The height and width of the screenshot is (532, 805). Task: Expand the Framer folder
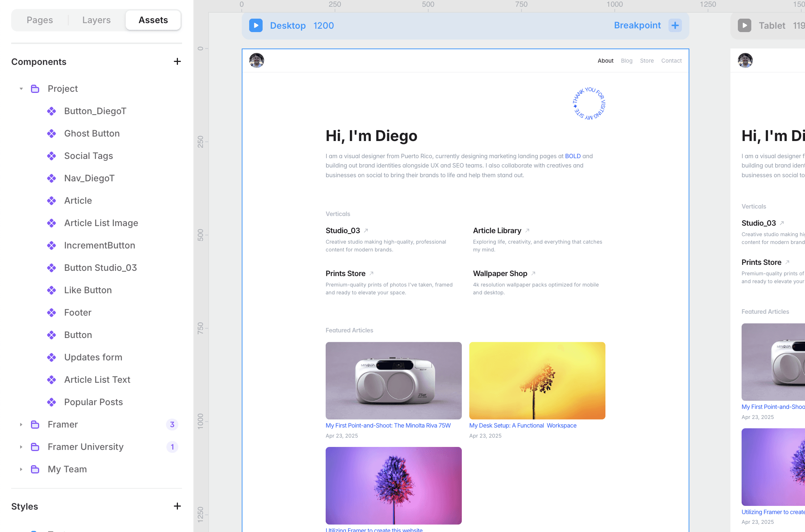coord(21,425)
